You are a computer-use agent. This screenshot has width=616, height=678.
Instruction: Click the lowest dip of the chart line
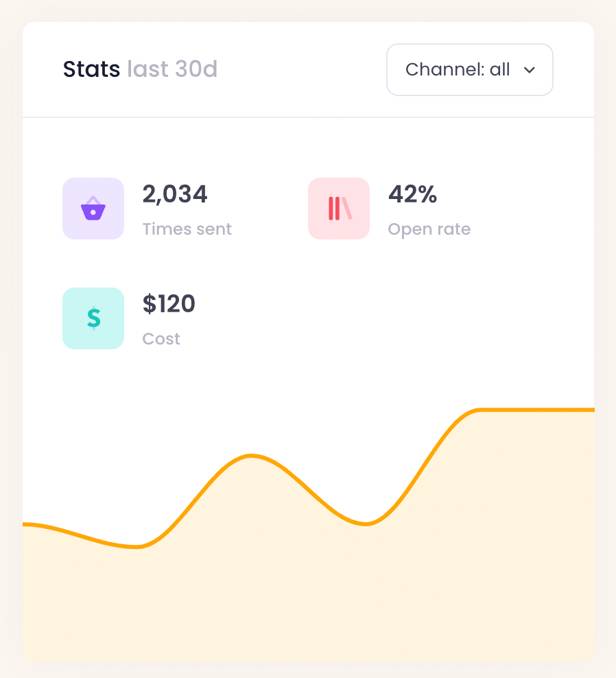tap(139, 547)
